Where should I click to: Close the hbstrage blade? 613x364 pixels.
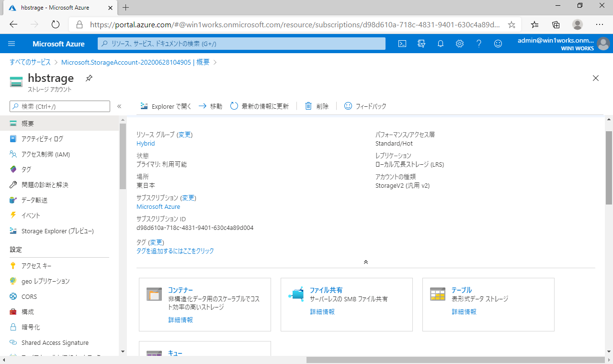tap(596, 78)
